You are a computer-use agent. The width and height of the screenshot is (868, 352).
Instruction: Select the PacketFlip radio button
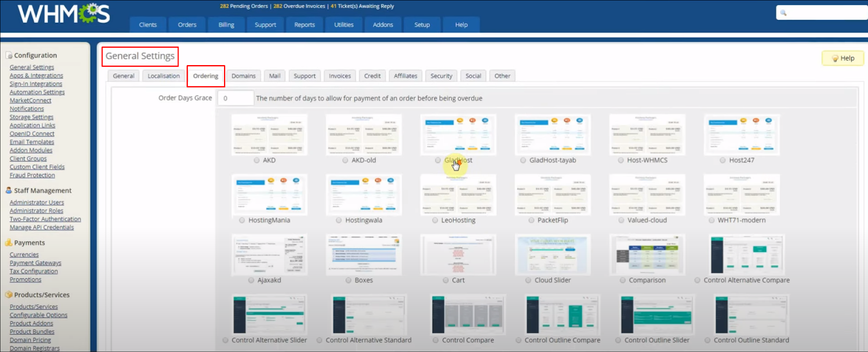point(531,220)
